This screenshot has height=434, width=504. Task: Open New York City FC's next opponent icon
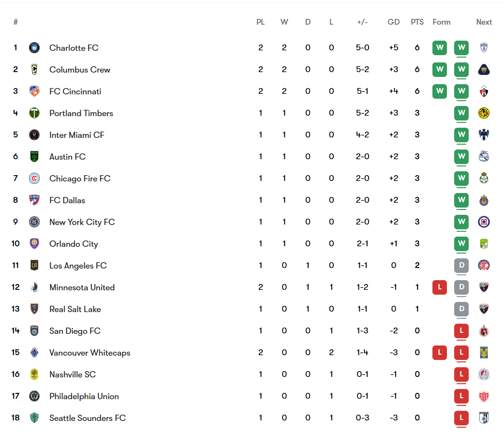point(484,222)
